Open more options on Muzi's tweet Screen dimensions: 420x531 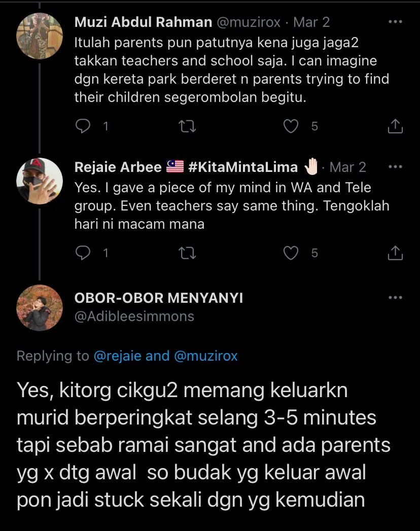[x=395, y=22]
